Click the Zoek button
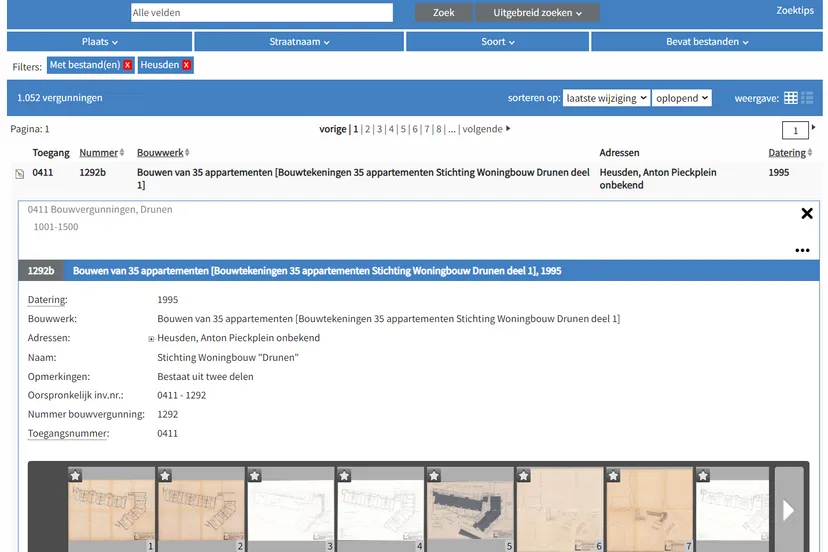Screen dimensions: 828x552 [x=443, y=13]
